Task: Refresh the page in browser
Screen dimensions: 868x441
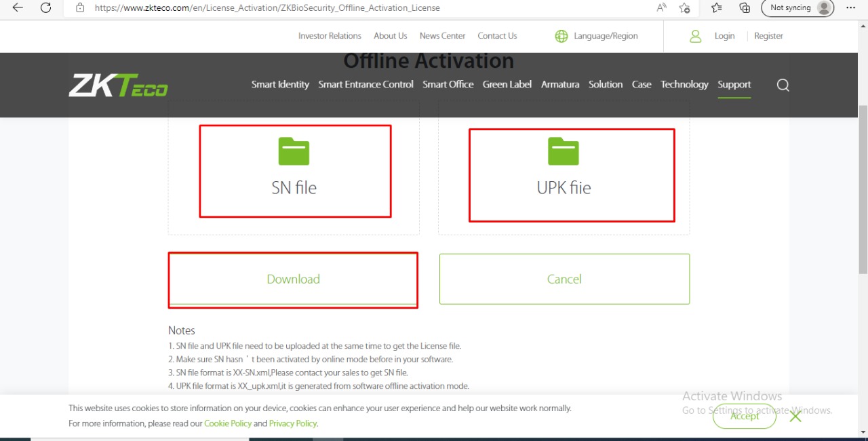Action: pyautogui.click(x=45, y=8)
